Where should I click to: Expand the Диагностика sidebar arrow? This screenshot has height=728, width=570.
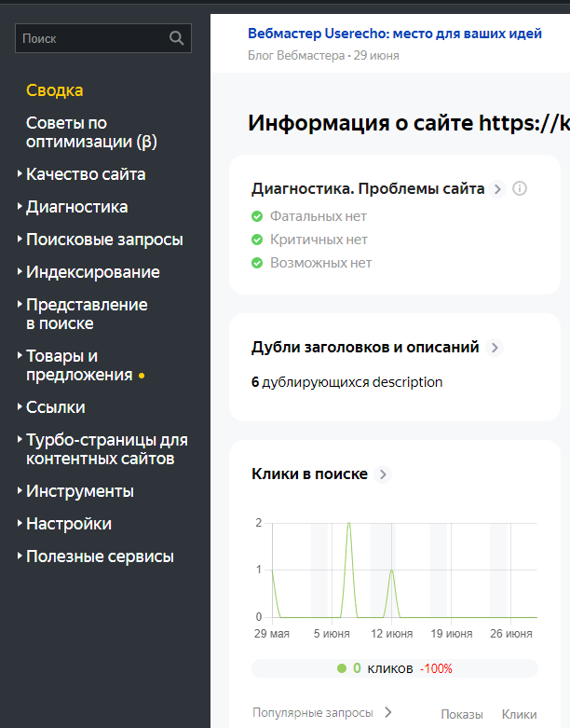pyautogui.click(x=20, y=206)
